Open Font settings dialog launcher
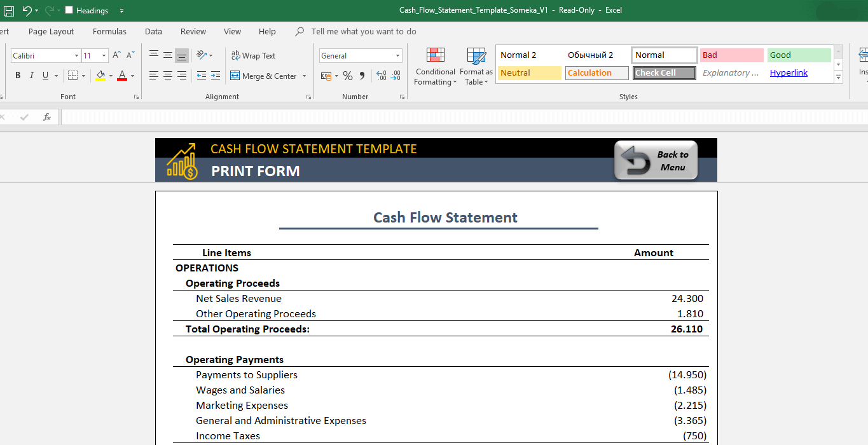This screenshot has height=445, width=868. (136, 97)
